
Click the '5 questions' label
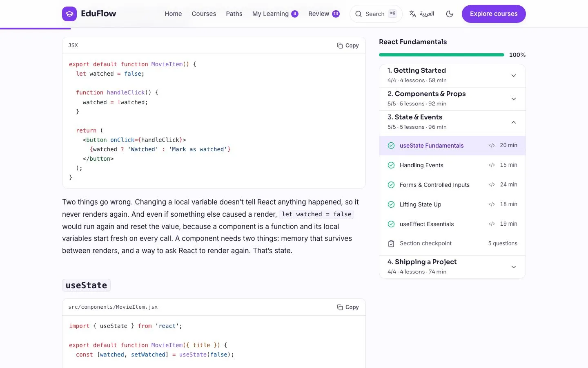(x=503, y=244)
